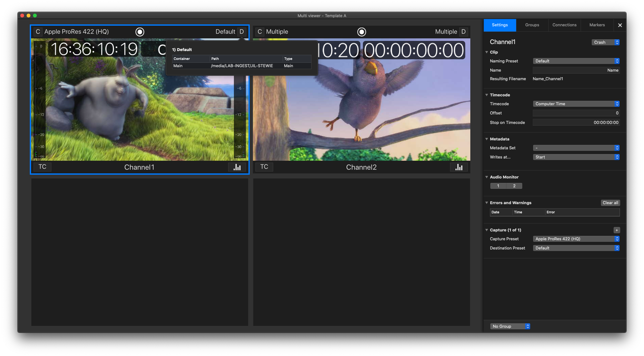
Task: Switch to the Markers tab
Action: (597, 25)
